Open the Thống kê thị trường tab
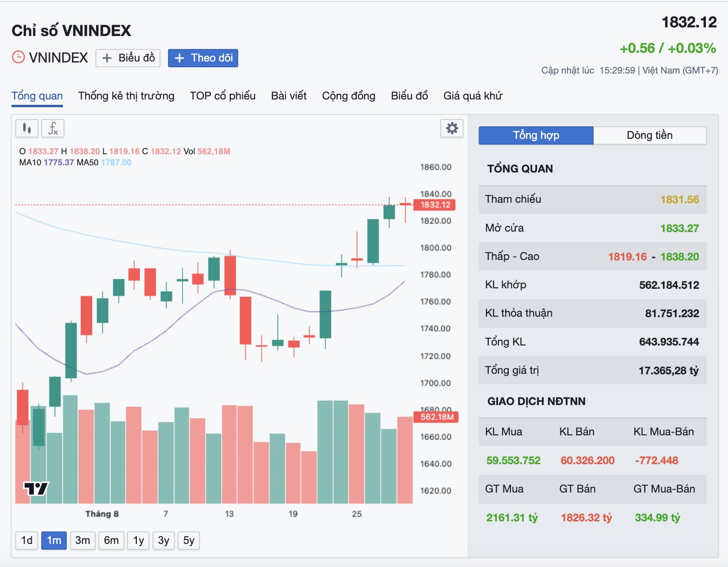The height and width of the screenshot is (567, 728). [x=126, y=96]
